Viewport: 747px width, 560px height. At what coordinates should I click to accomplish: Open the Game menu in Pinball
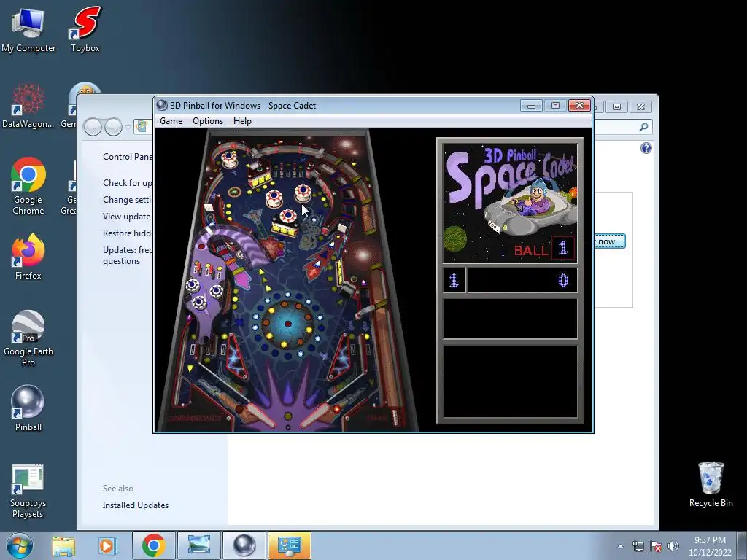coord(171,121)
